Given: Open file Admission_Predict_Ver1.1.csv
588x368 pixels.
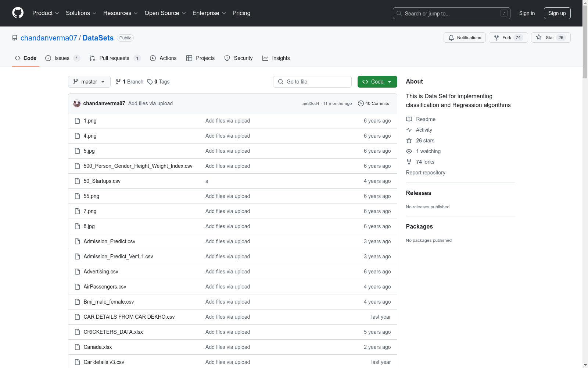Looking at the screenshot, I should (118, 256).
